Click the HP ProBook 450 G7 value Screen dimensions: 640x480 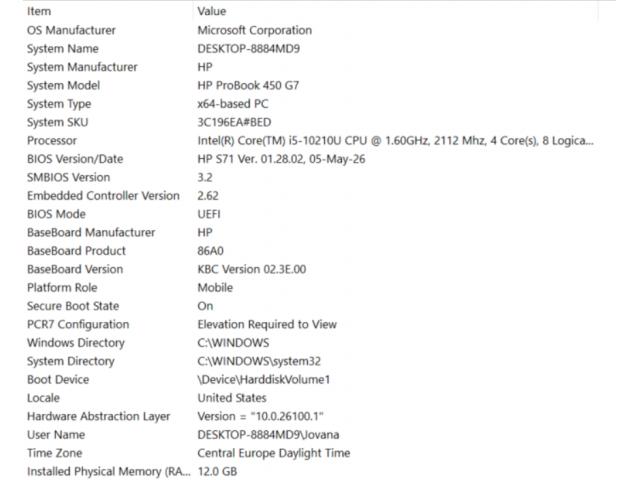point(248,85)
